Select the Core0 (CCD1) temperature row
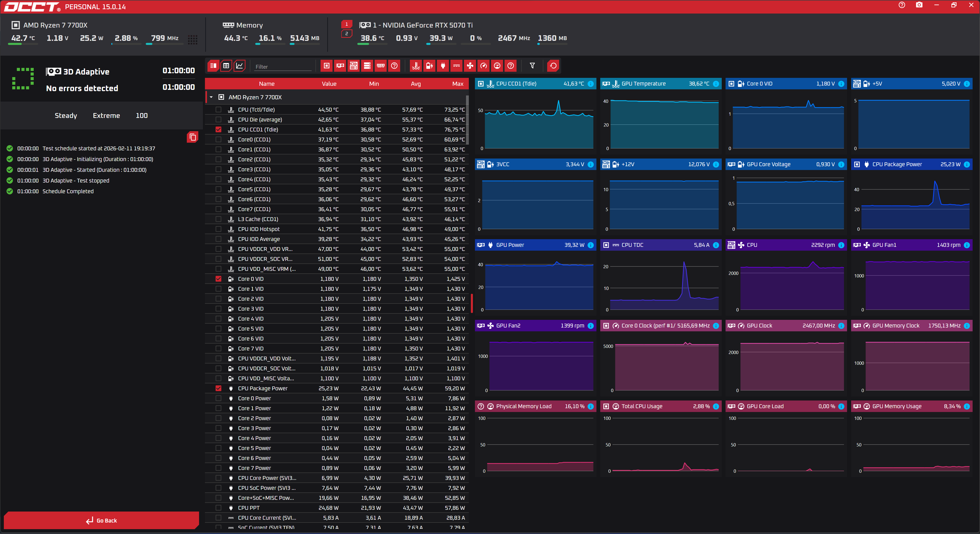 tap(337, 140)
